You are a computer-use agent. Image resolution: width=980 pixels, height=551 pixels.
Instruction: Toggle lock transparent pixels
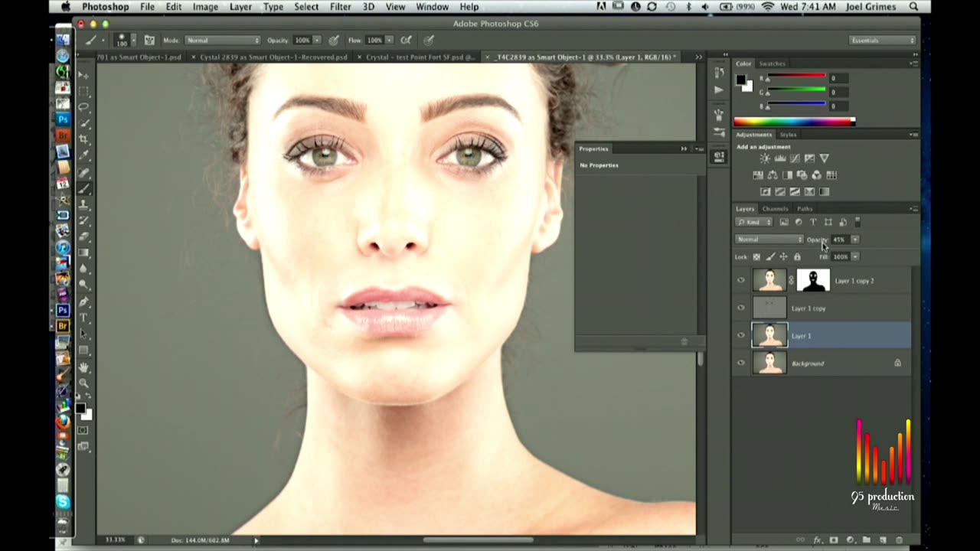click(757, 257)
